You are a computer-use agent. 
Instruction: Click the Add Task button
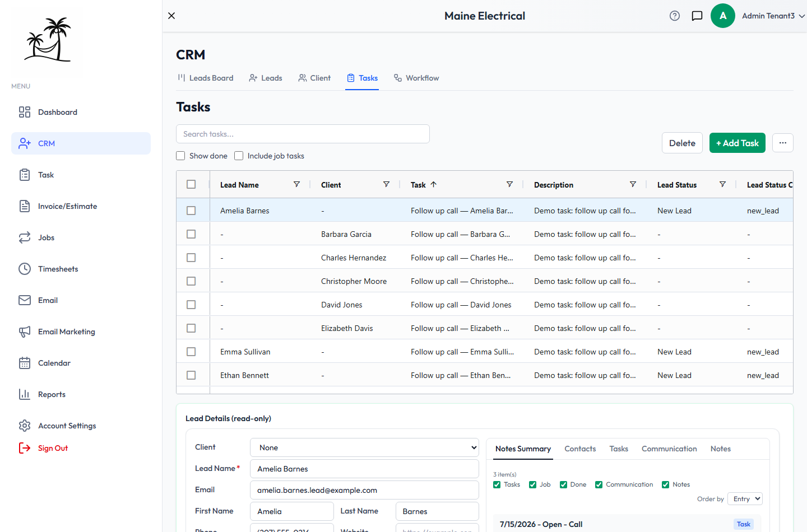(x=738, y=143)
